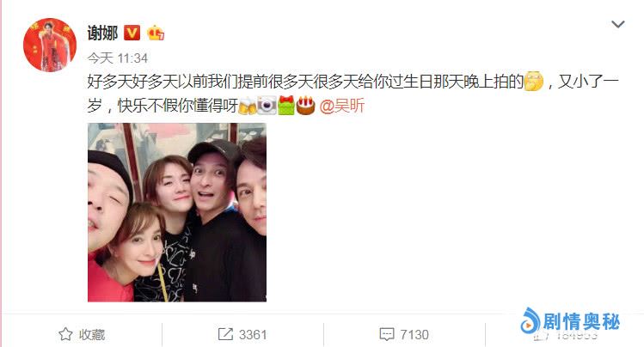The height and width of the screenshot is (347, 644).
Task: Click the birthday cake emoji
Action: coord(305,106)
